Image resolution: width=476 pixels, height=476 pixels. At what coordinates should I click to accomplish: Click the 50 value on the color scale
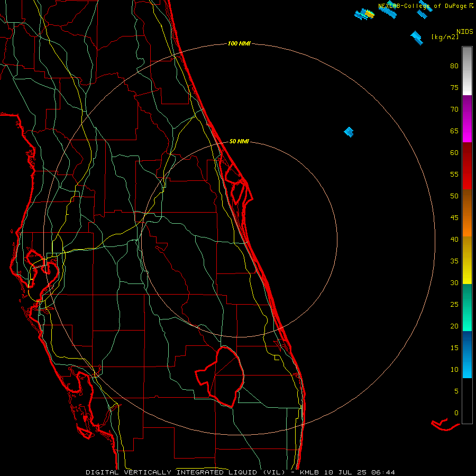click(454, 196)
